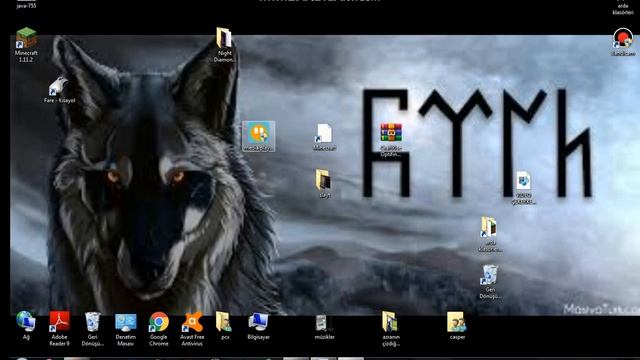640x360 pixels.
Task: Open the folder icon below the white document shortcut
Action: (x=324, y=183)
